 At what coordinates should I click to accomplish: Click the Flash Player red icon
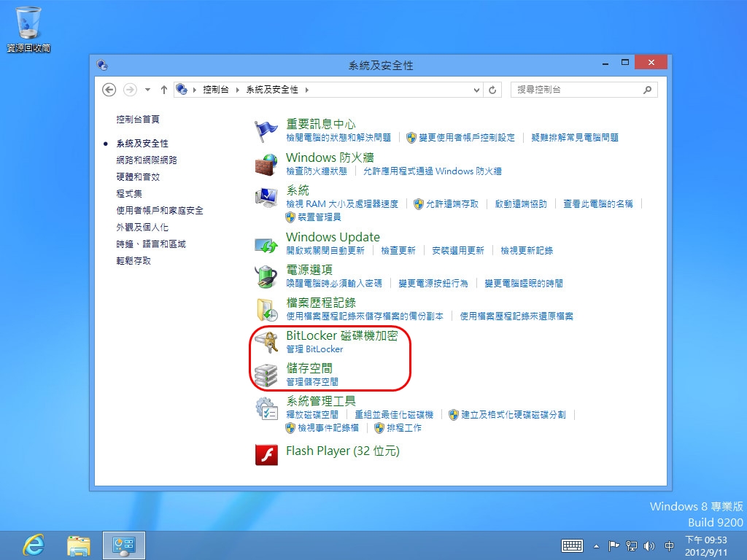click(267, 454)
